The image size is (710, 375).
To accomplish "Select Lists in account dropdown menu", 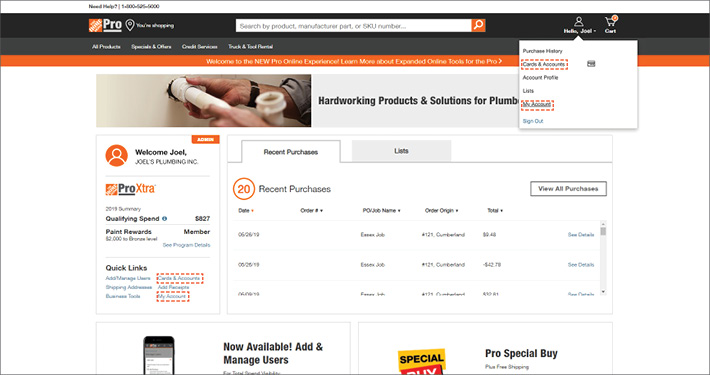I will click(528, 91).
